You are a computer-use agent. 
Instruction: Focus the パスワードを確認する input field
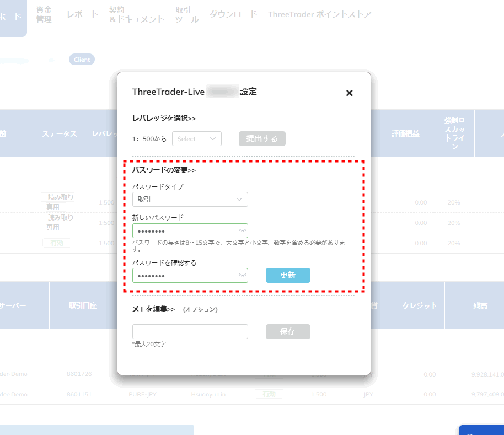[x=190, y=275]
